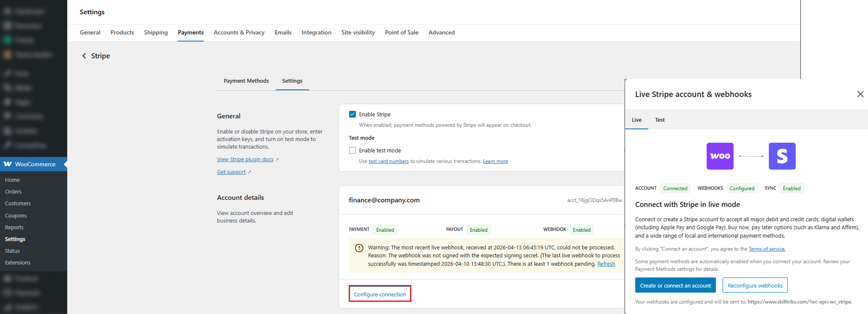Select Settings in WooCommerce submenu

pyautogui.click(x=15, y=239)
